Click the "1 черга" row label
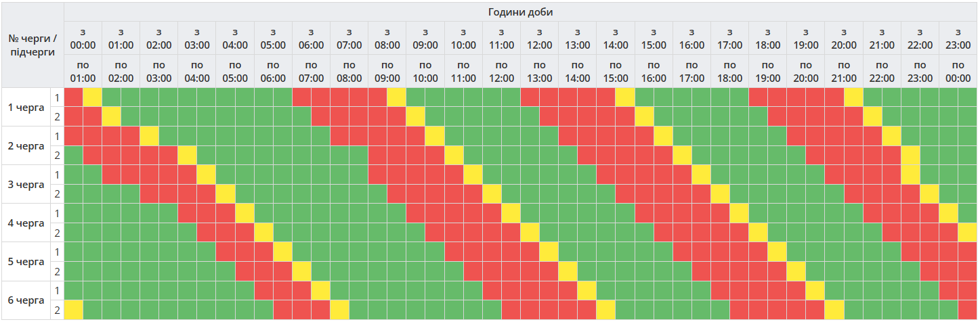Viewport: 980px width, 322px height. 26,107
